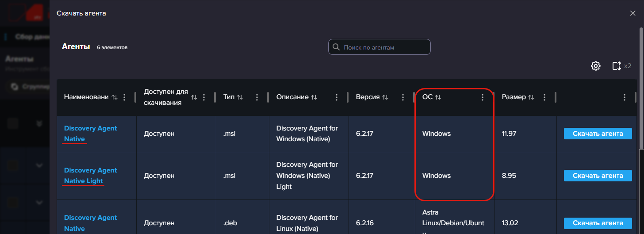Toggle row height x2 icon
This screenshot has height=234, width=644.
point(617,66)
